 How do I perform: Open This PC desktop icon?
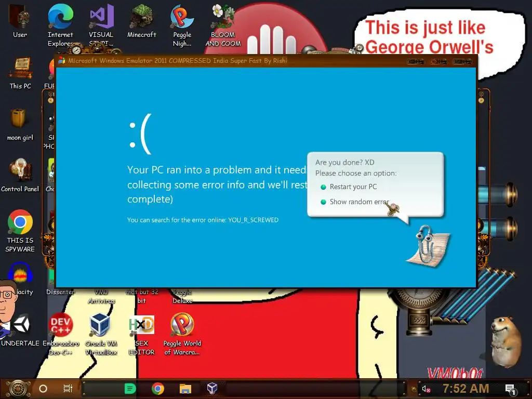click(x=20, y=73)
